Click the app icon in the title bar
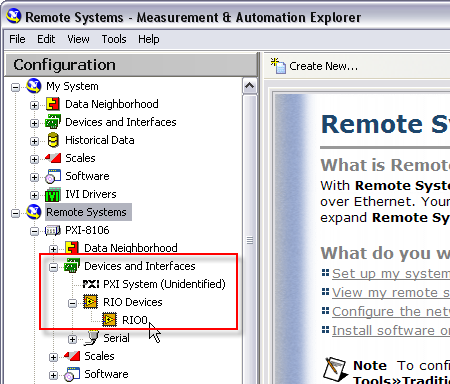Image resolution: width=450 pixels, height=384 pixels. coord(14,16)
